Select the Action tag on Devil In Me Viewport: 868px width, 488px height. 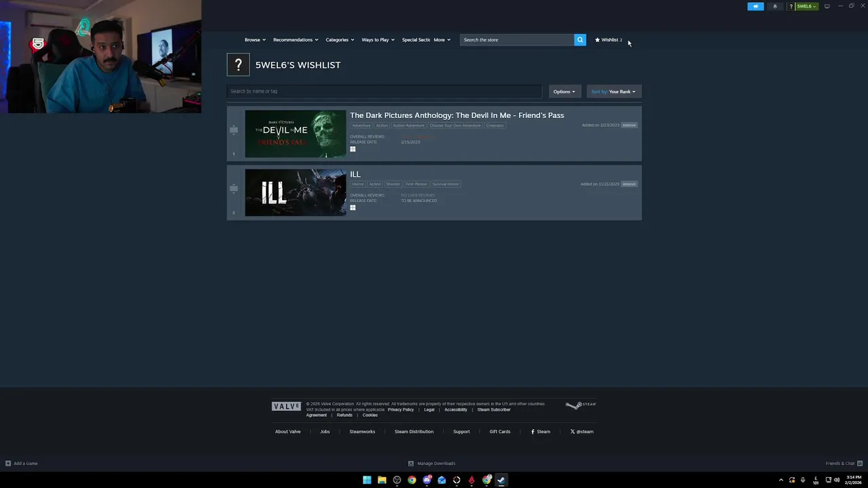point(382,125)
